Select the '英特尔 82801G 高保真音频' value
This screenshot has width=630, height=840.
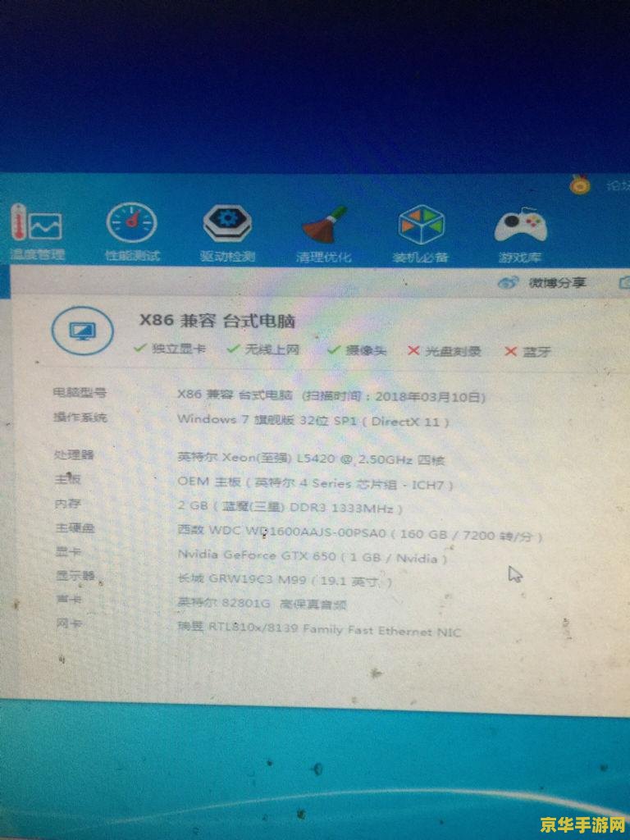tap(262, 605)
